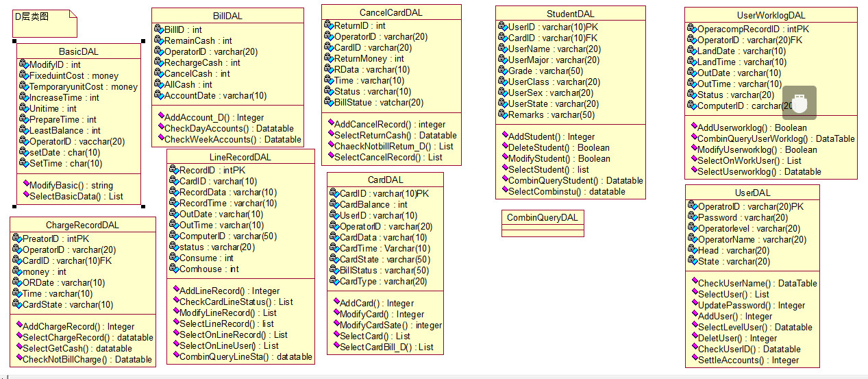This screenshot has height=379, width=868.
Task: Click the attribute icon beside BillID in BillDAL
Action: tap(159, 29)
